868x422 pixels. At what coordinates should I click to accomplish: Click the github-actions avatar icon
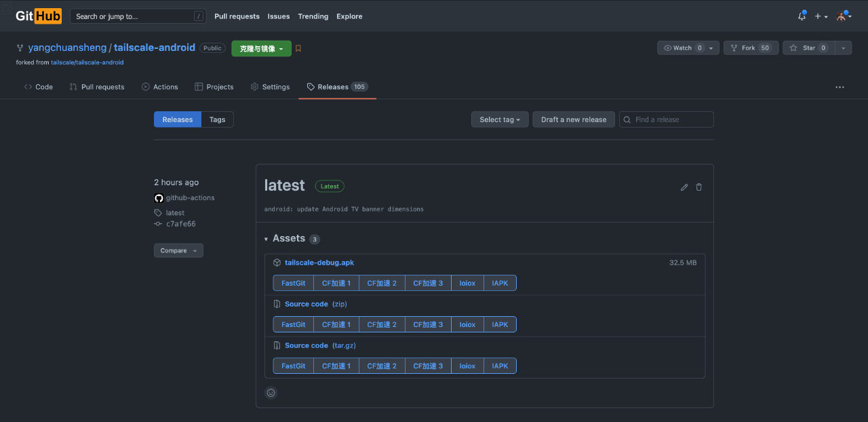pos(159,198)
